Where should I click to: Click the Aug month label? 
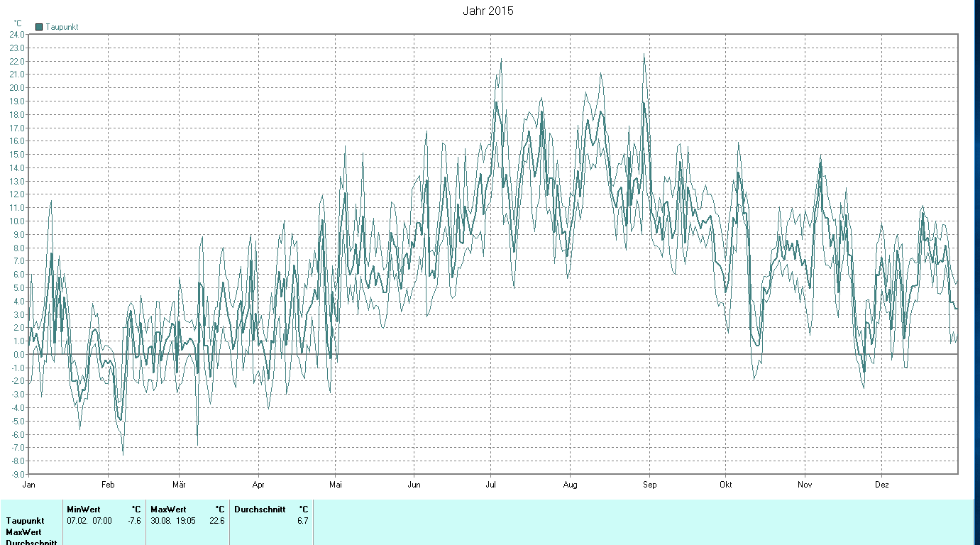[x=570, y=485]
